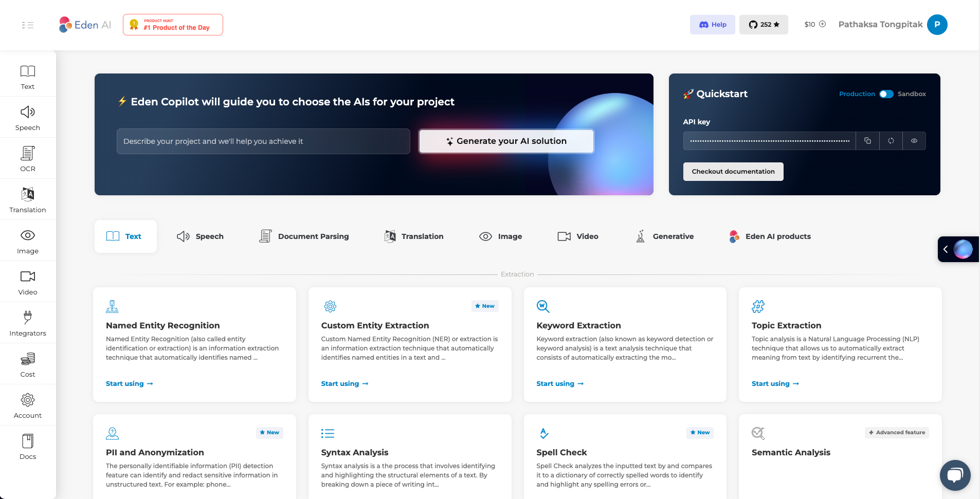Collapse the sidebar with the hamburger icon
The width and height of the screenshot is (980, 499).
(x=28, y=24)
